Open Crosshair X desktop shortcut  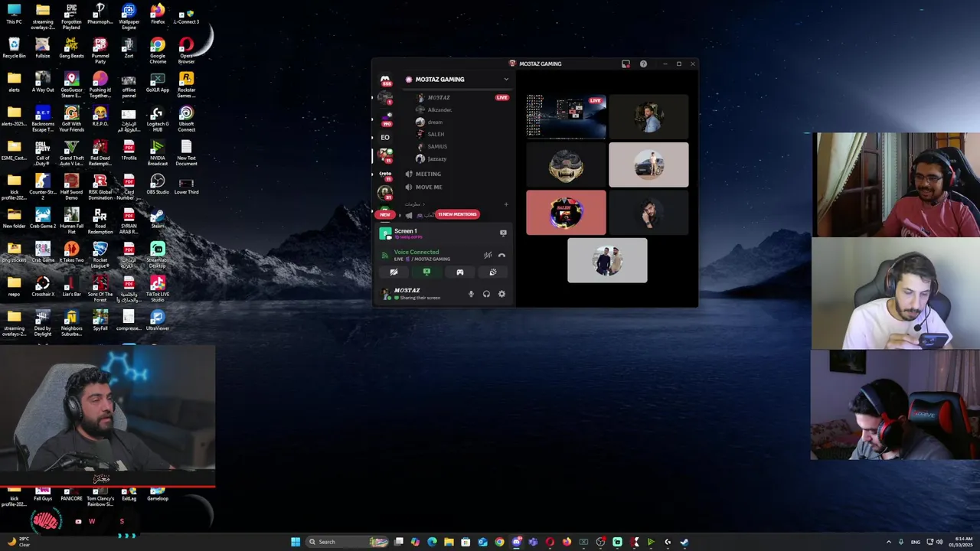[43, 285]
